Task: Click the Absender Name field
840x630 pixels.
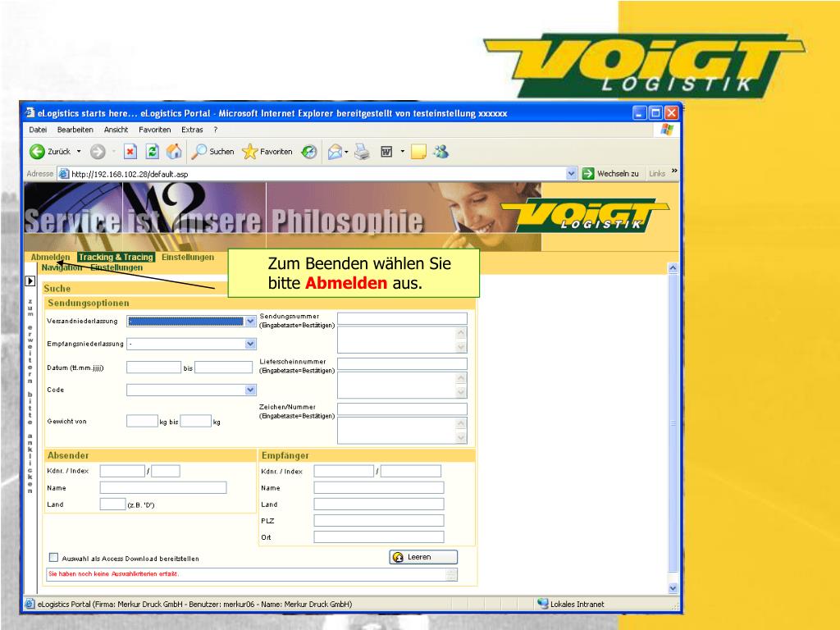Action: [x=163, y=487]
